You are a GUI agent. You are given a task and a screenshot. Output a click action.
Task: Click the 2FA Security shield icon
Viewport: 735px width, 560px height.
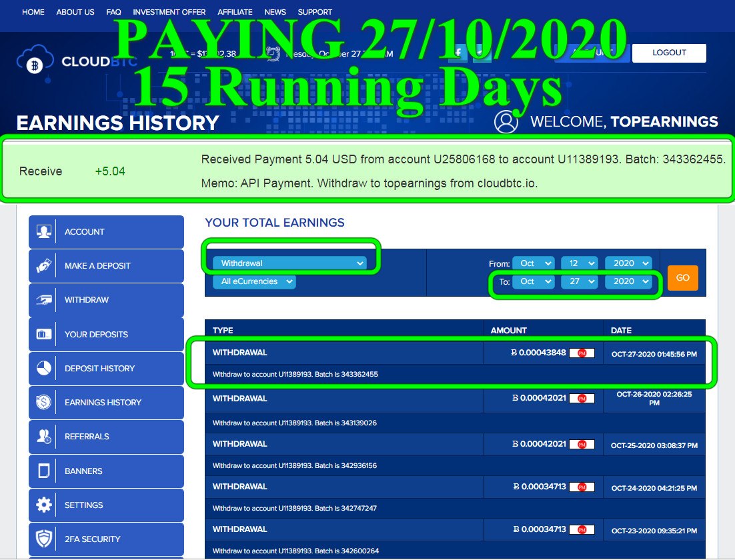coord(43,539)
